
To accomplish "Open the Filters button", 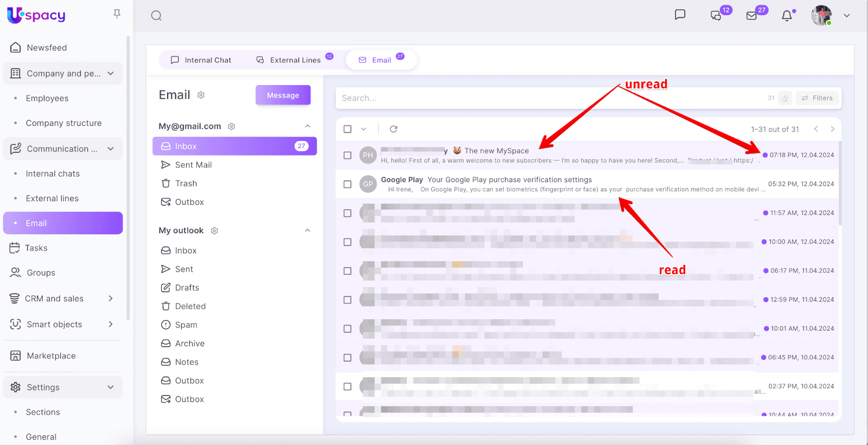I will pyautogui.click(x=817, y=98).
